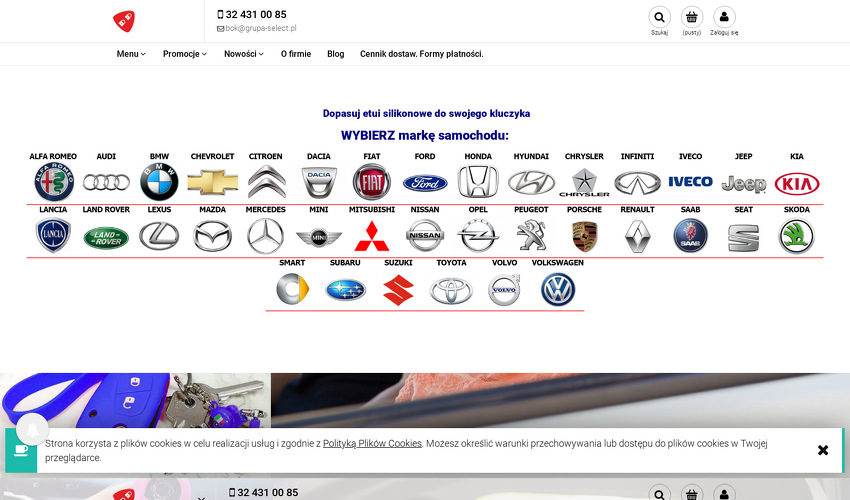Select the red Mitsubishi diamonds logo

[x=372, y=237]
